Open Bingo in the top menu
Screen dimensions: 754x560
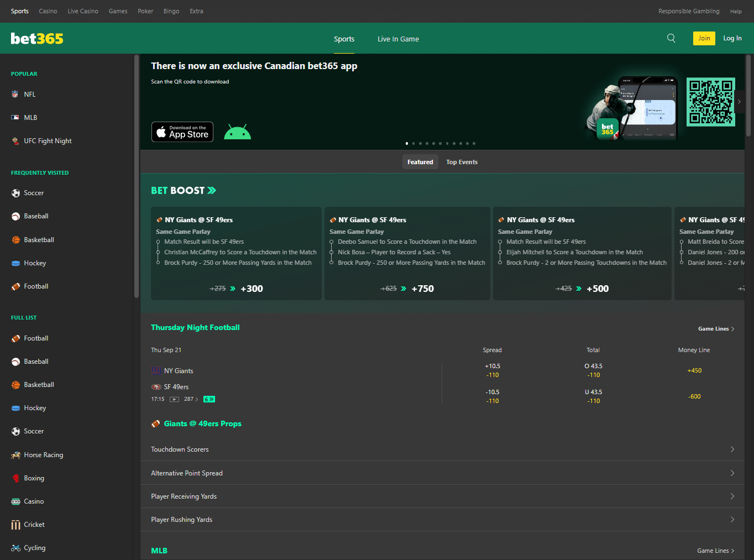pyautogui.click(x=171, y=11)
